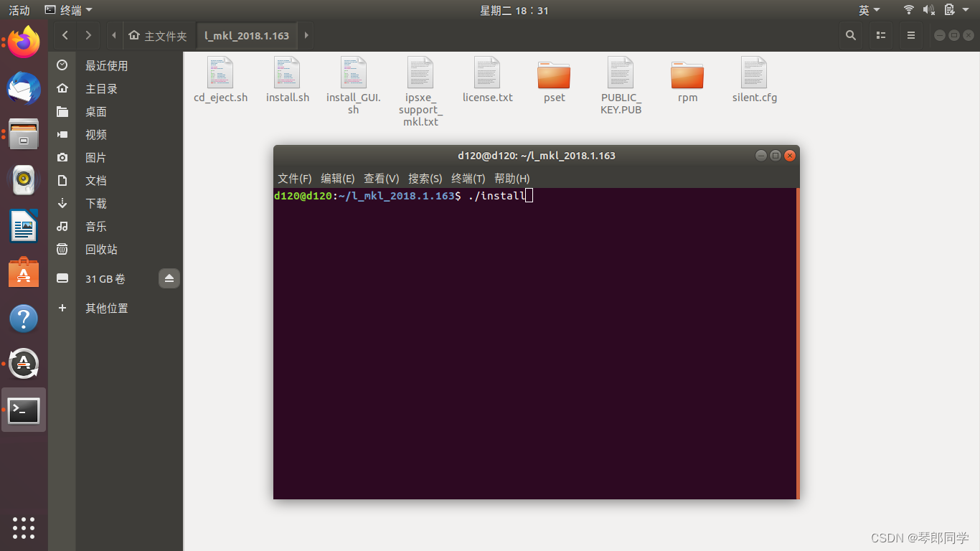Click the search icon in Files toolbar

click(x=851, y=35)
